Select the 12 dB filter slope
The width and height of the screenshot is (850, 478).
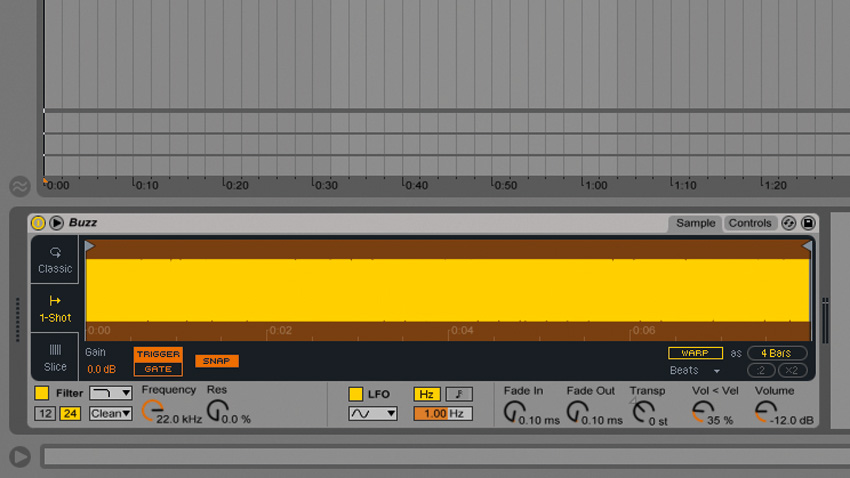coord(45,414)
